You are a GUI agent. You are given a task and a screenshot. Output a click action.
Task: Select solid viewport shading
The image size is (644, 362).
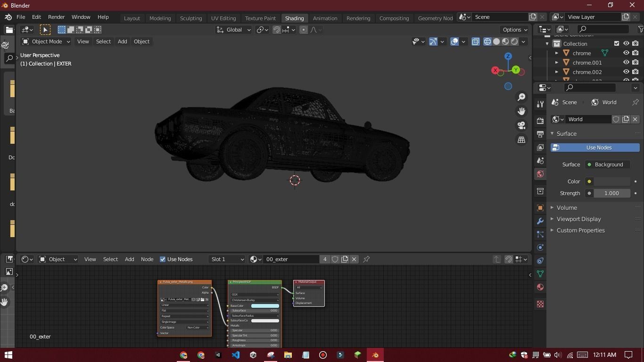(x=496, y=41)
